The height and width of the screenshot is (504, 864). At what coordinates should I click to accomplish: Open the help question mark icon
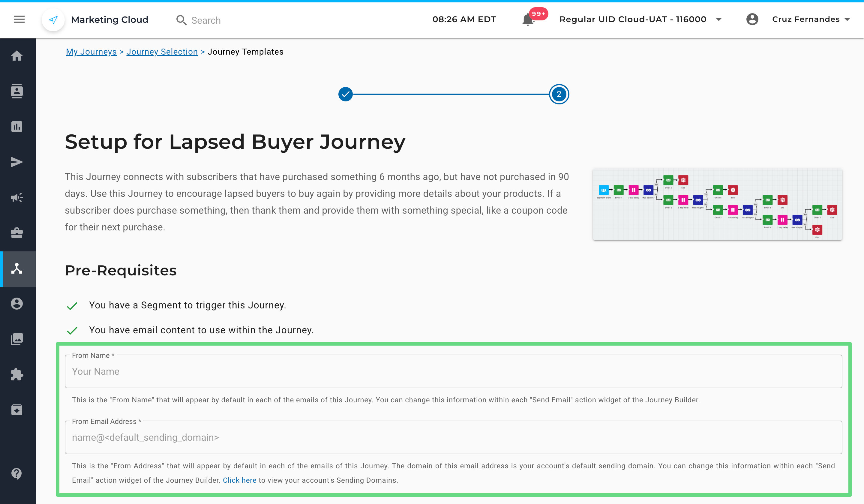[x=17, y=473]
